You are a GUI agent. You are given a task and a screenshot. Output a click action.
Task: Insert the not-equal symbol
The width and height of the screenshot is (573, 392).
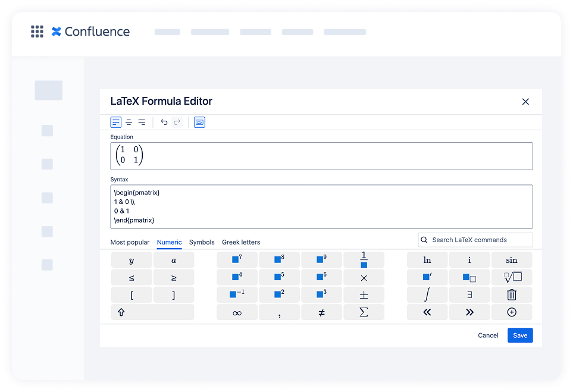[x=321, y=312]
